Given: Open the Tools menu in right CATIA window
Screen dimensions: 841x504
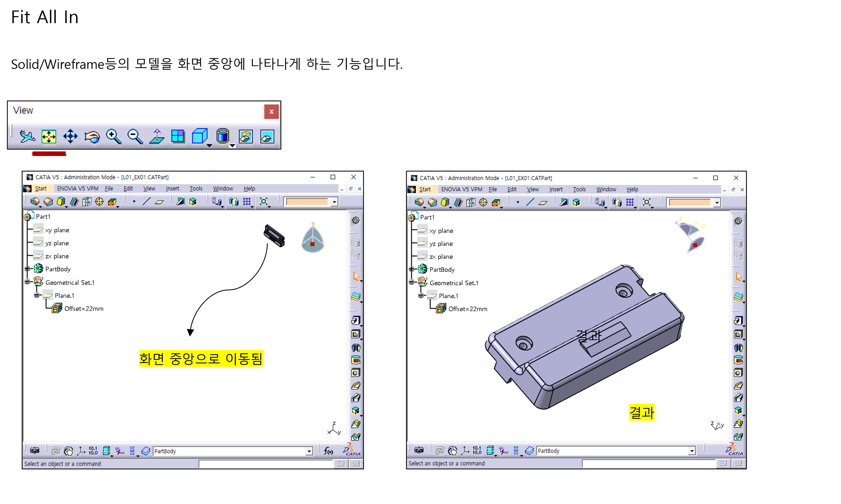Looking at the screenshot, I should coord(579,190).
